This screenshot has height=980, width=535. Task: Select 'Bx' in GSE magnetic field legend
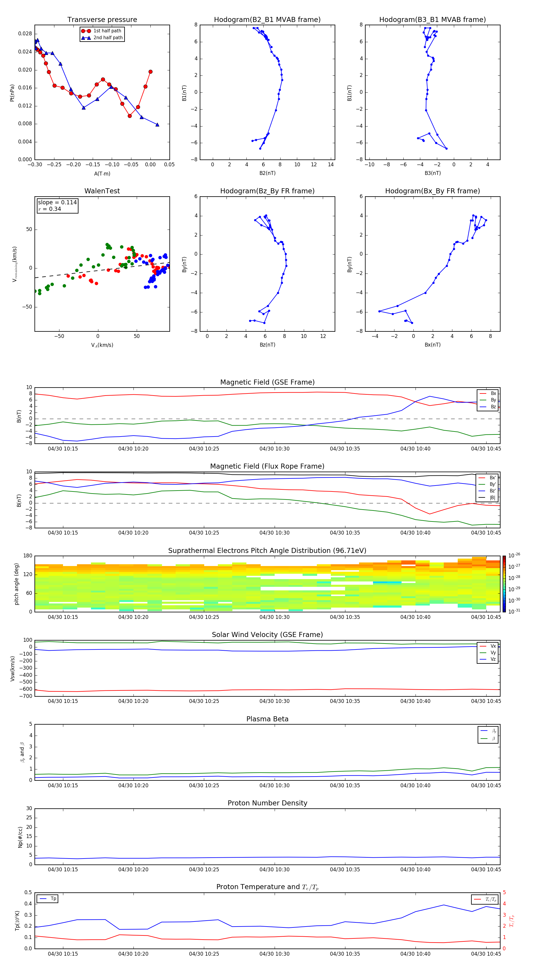click(x=488, y=393)
